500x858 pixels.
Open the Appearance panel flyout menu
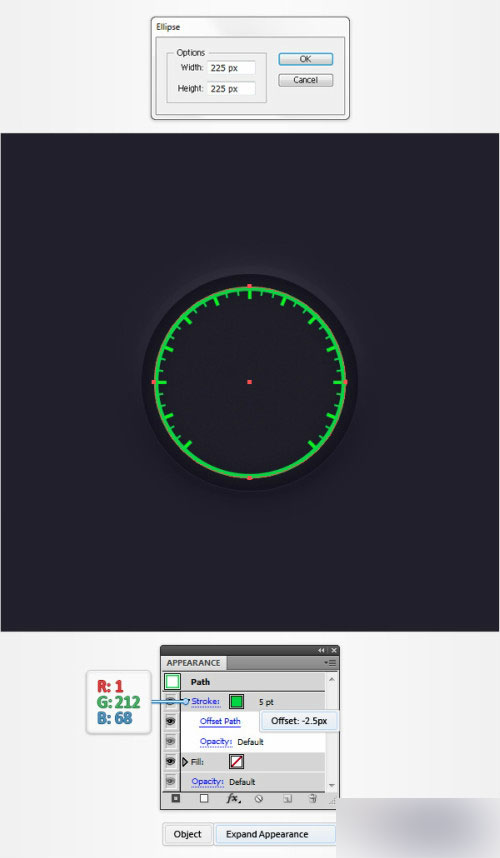pyautogui.click(x=330, y=663)
